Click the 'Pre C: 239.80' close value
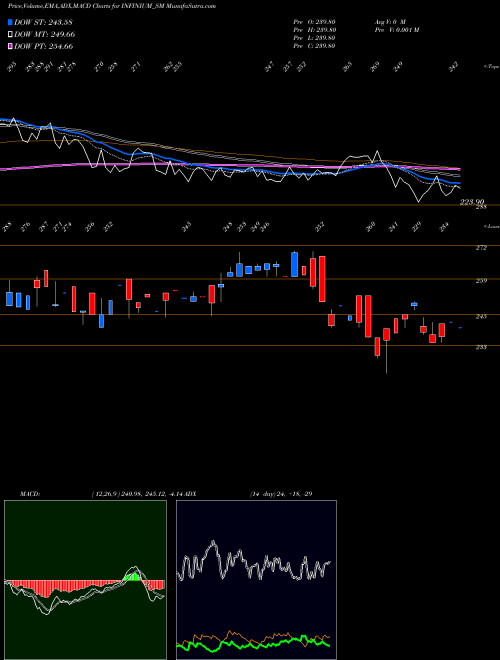The image size is (500, 660). click(314, 46)
